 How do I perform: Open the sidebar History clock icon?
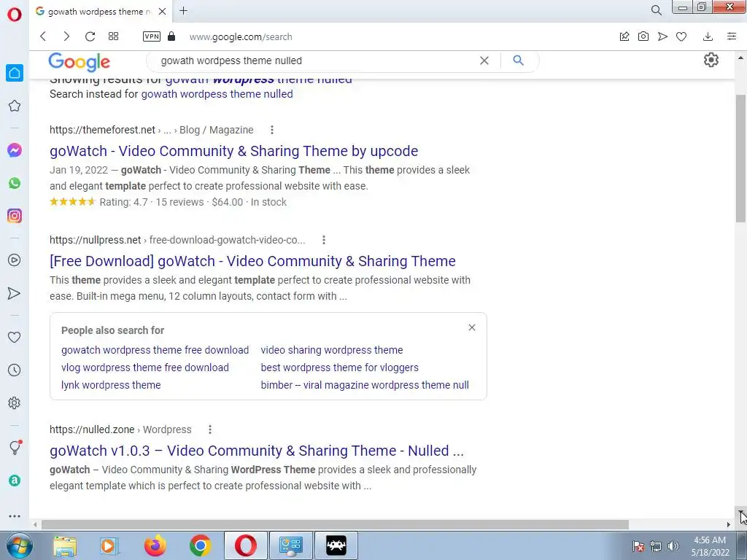pos(15,370)
